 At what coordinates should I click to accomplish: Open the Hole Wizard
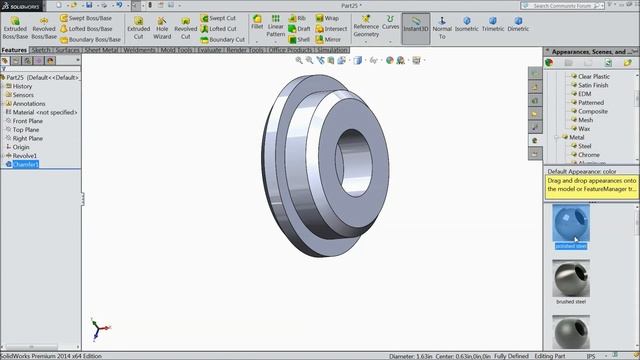click(162, 28)
